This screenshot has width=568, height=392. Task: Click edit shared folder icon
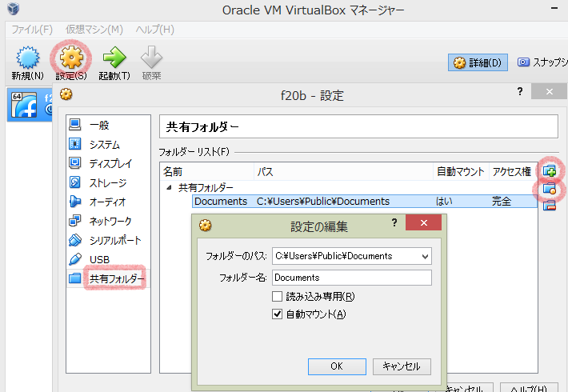point(550,189)
